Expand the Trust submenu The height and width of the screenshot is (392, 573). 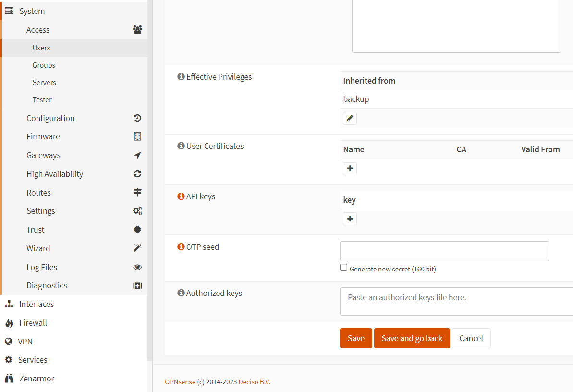74,230
